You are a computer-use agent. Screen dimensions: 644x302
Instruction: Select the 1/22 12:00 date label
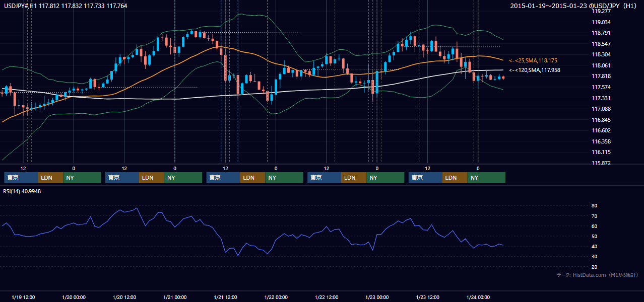(x=327, y=297)
